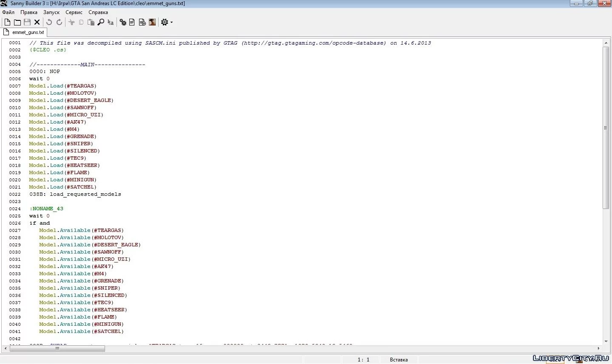Click the document-with-plus toolbar icon
Viewport: 612px width, 364px height.
[142, 22]
